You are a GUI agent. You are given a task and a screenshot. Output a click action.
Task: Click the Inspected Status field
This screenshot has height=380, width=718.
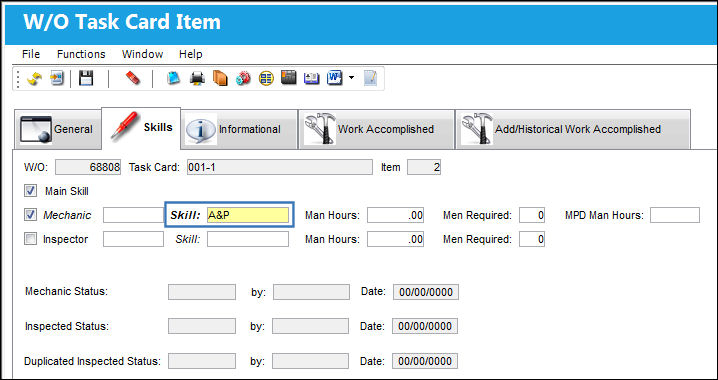(x=202, y=326)
